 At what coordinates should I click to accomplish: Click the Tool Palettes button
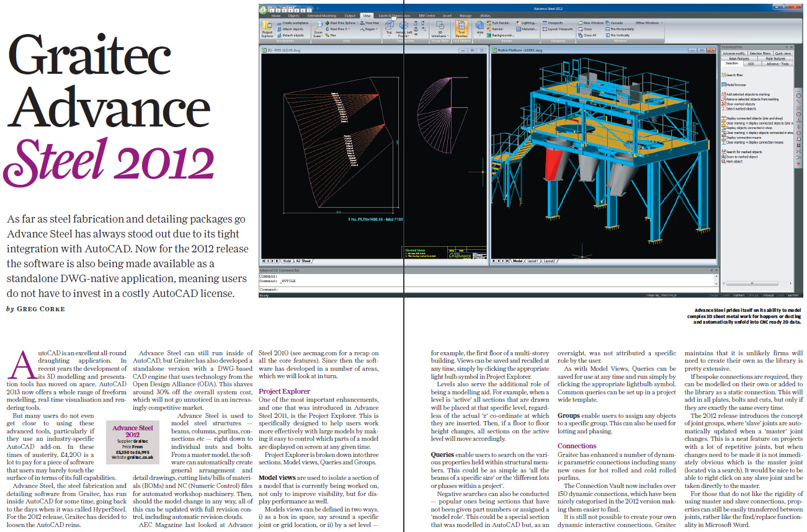[x=461, y=30]
